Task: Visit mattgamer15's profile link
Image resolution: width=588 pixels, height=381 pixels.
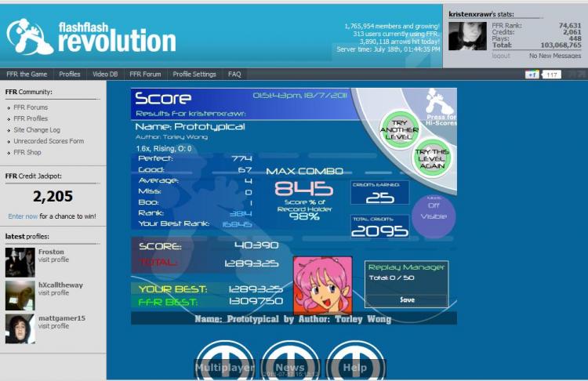Action: coord(53,326)
